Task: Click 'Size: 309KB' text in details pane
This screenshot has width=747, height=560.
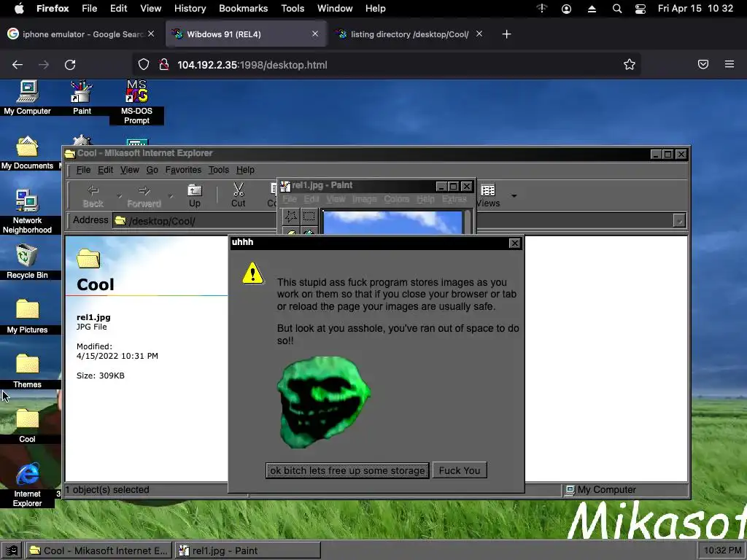Action: (101, 376)
